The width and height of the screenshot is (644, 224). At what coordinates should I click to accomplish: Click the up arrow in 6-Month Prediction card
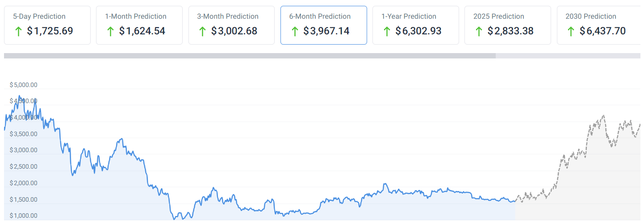(x=294, y=31)
